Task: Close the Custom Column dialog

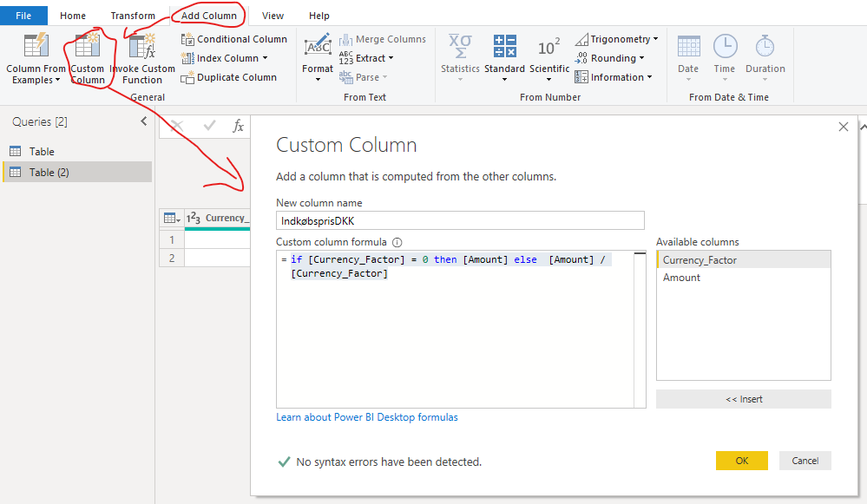Action: [844, 127]
